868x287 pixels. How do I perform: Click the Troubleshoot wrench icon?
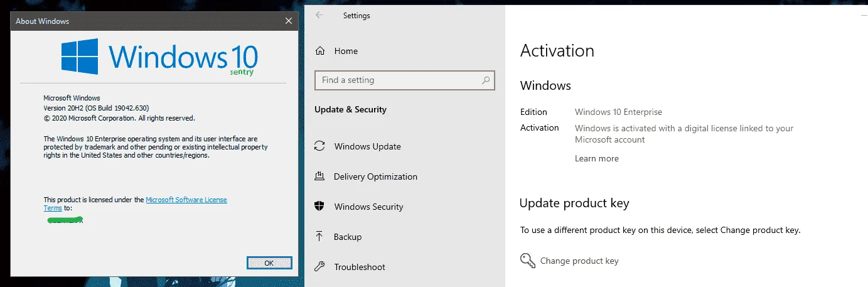320,267
